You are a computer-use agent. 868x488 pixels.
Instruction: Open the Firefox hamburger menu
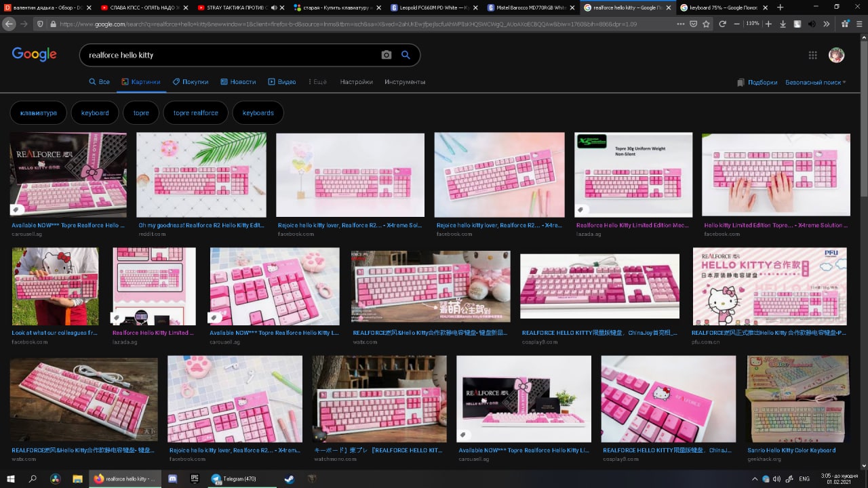(x=859, y=24)
